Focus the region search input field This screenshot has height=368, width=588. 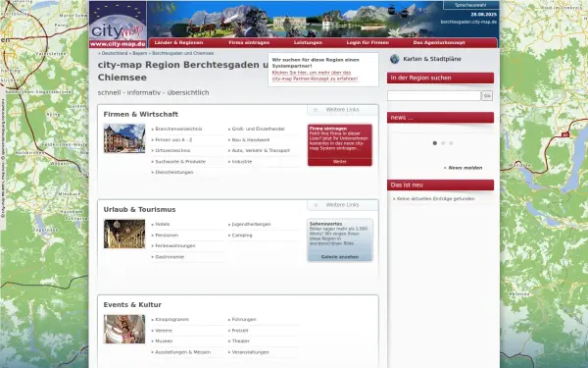point(434,96)
